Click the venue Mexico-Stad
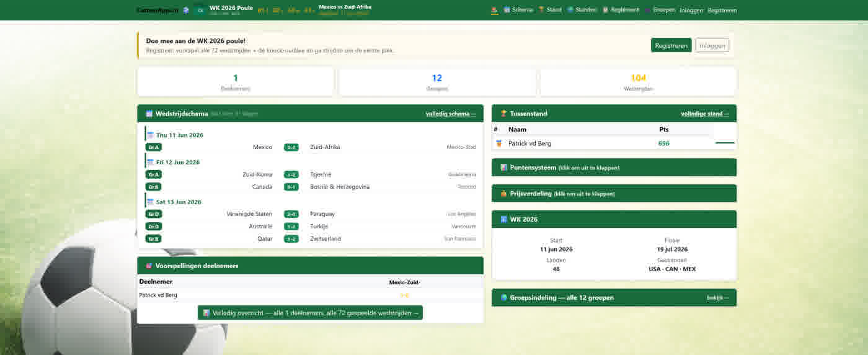Viewport: 868px width, 355px height. pos(461,147)
